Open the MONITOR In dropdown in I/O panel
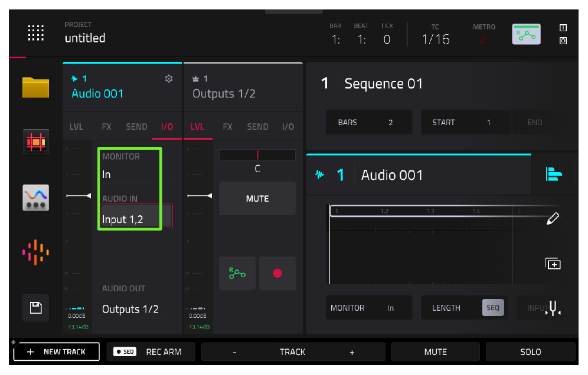Viewport: 588px width, 375px height. tap(136, 175)
